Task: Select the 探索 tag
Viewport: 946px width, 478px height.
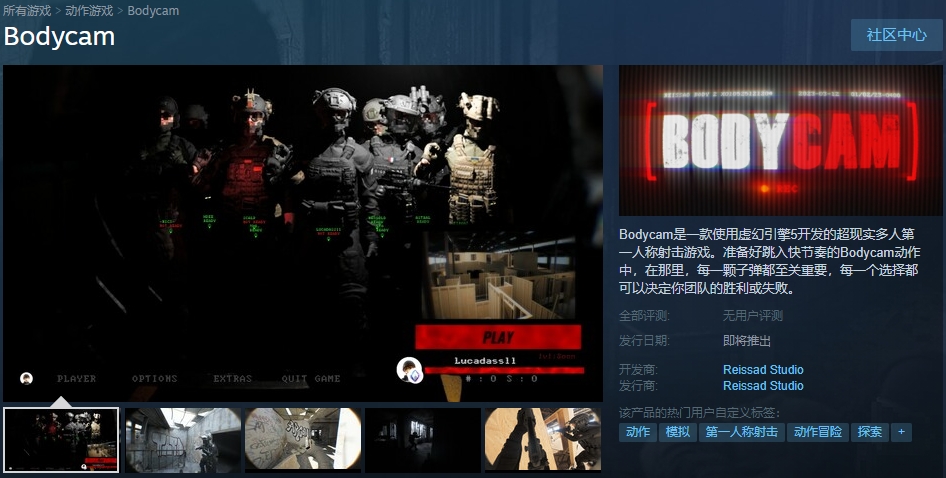Action: pos(869,432)
